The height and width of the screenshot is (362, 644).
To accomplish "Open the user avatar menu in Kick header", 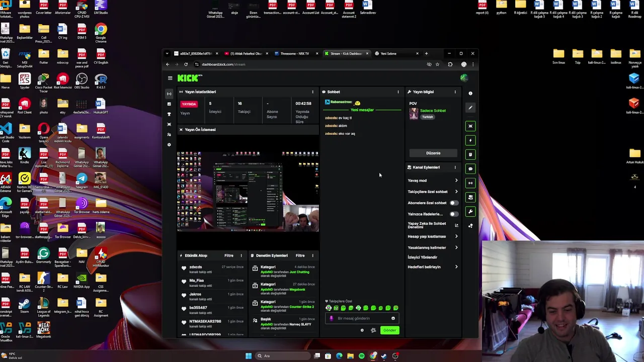I will point(464,78).
